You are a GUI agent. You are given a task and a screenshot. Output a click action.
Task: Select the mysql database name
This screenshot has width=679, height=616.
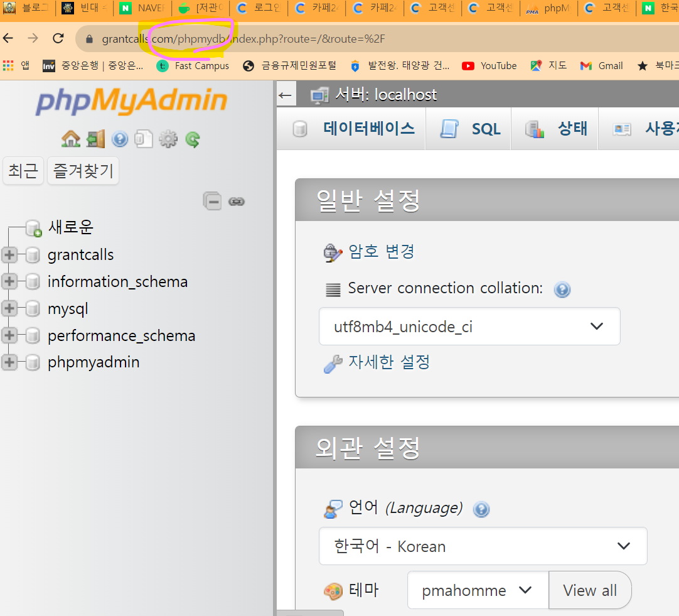[68, 309]
